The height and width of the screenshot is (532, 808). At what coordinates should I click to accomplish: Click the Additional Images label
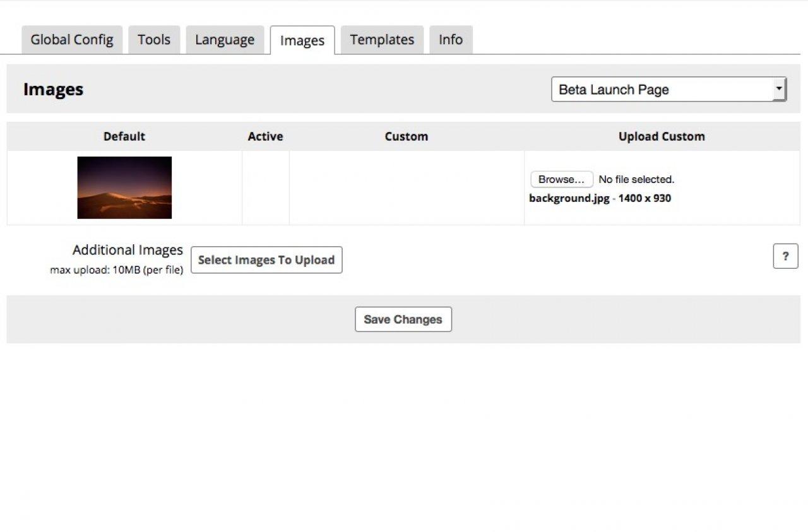128,250
